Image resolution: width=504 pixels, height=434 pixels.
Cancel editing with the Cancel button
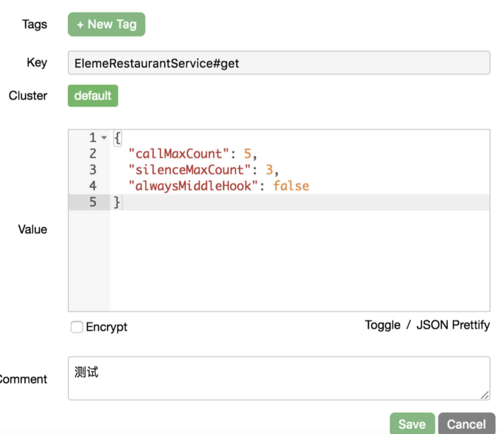pyautogui.click(x=466, y=424)
